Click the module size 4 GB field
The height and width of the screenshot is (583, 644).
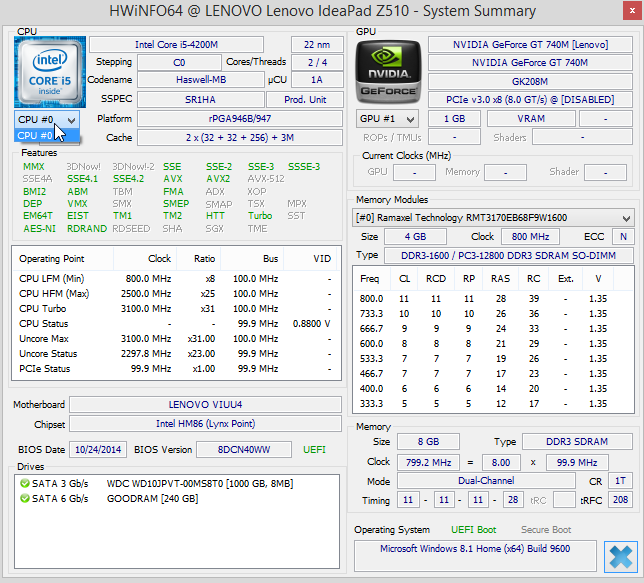[415, 237]
